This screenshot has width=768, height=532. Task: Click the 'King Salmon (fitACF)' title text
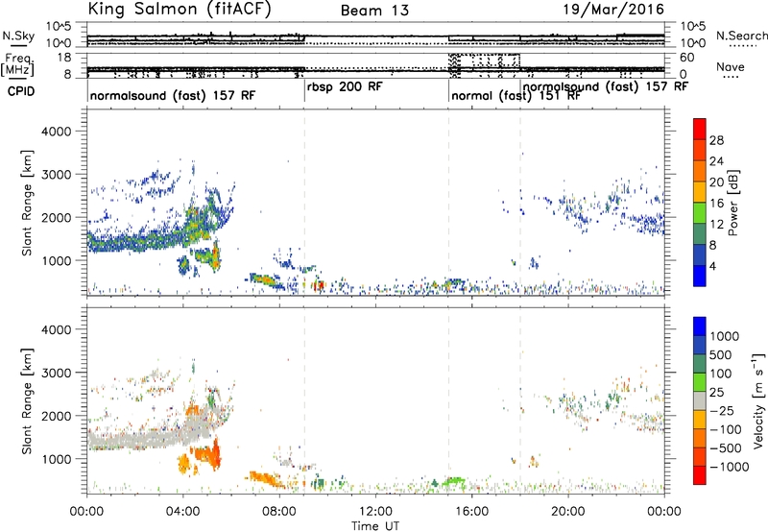[180, 9]
